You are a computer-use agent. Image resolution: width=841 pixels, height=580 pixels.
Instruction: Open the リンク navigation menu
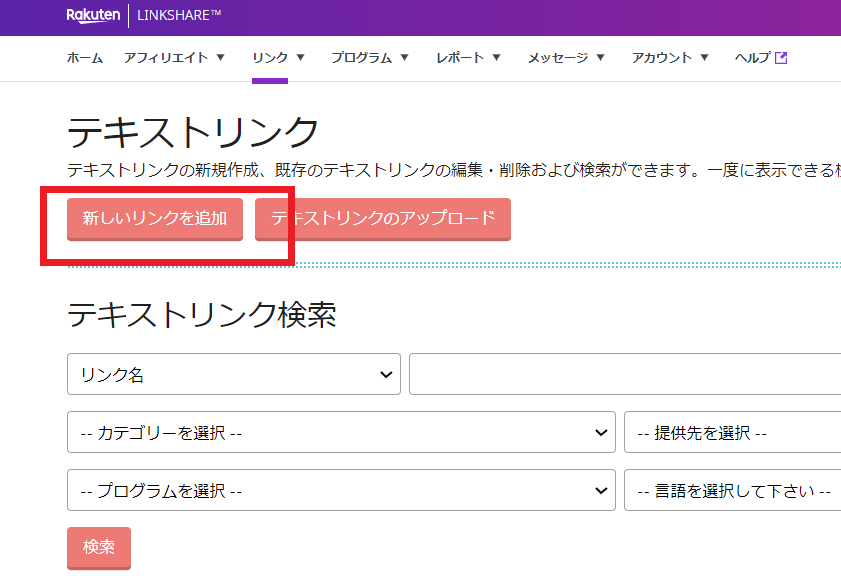coord(278,58)
